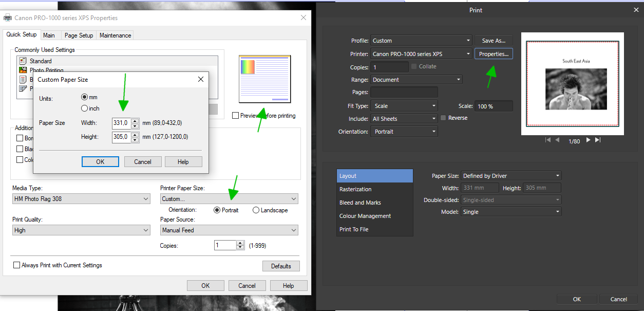Increase paper Width with the stepper arrow
This screenshot has height=311, width=644.
pos(134,120)
